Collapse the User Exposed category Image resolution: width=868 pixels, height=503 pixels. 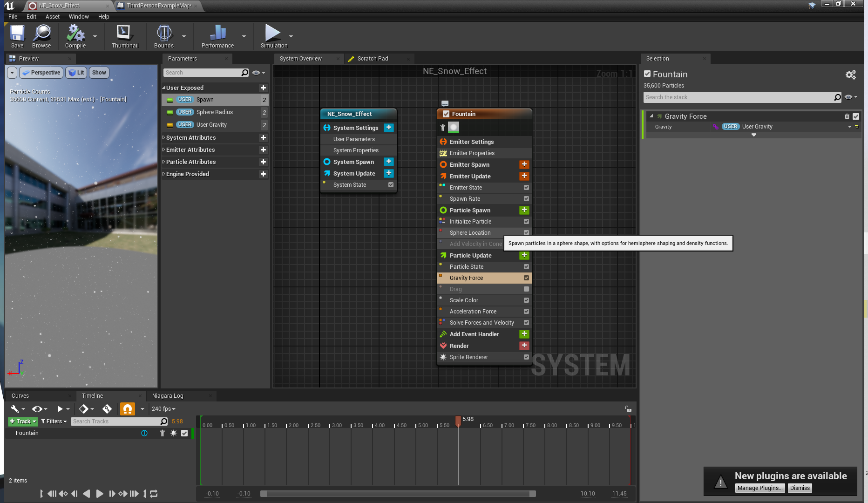(x=163, y=88)
